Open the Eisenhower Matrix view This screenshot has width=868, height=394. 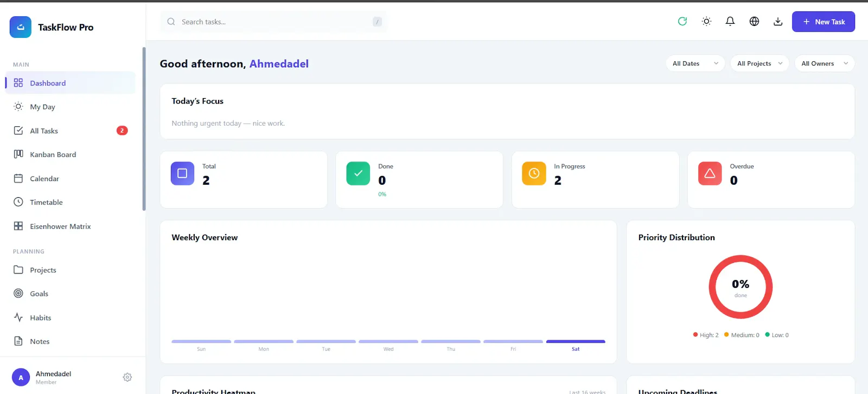pyautogui.click(x=71, y=226)
